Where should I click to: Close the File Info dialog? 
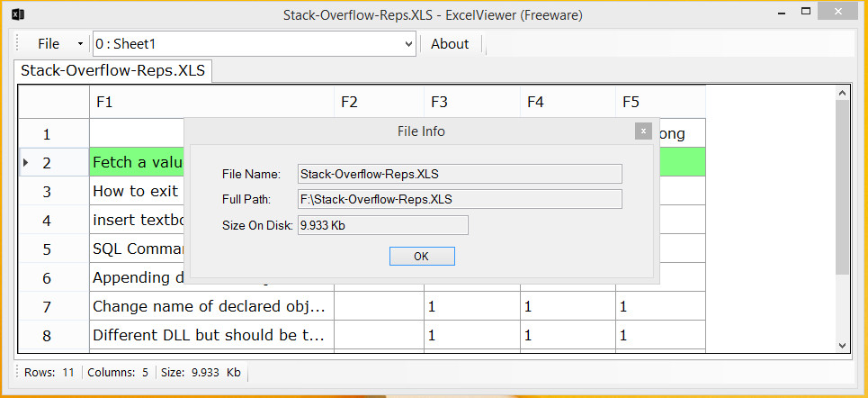tap(643, 131)
